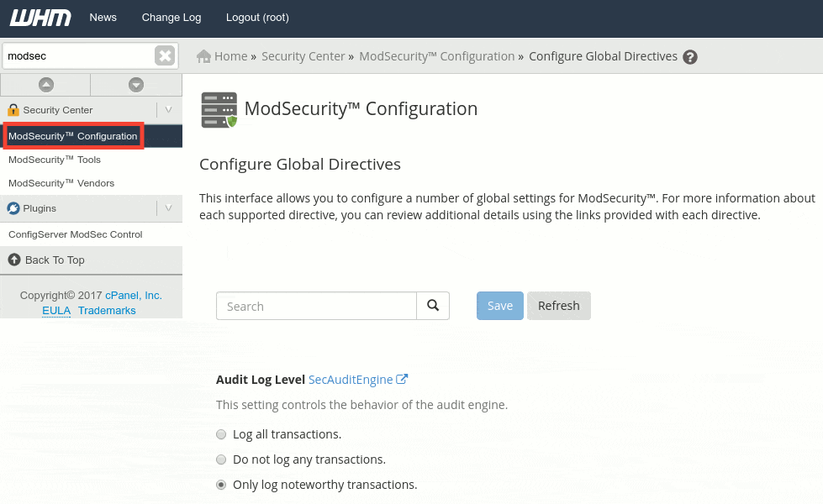Click the WHM logo
Image resolution: width=823 pixels, height=504 pixels.
pyautogui.click(x=40, y=18)
